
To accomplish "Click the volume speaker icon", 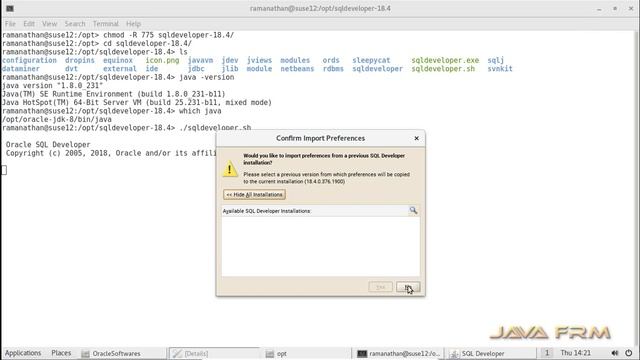I will point(614,353).
